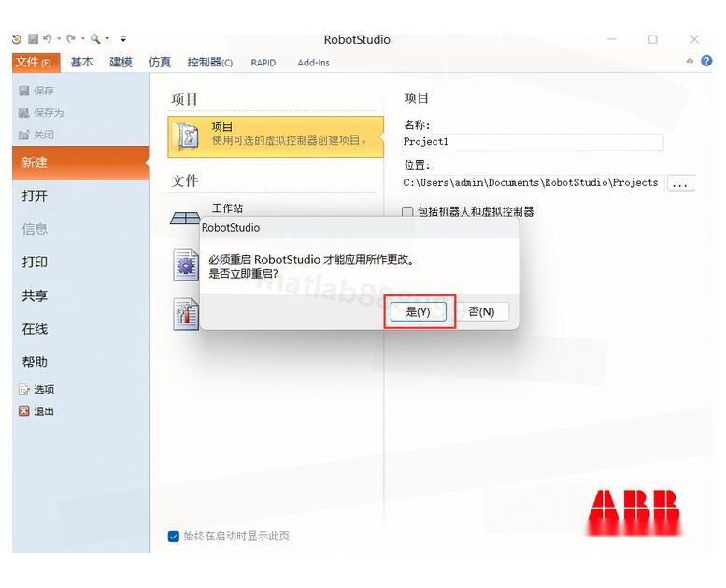The image size is (726, 588).
Task: Click the red X exit icon
Action: [x=23, y=411]
